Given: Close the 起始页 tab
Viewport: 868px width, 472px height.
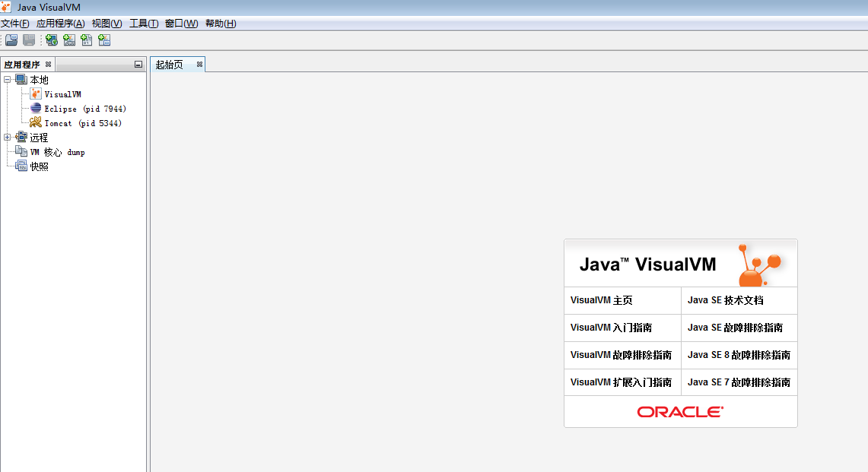Looking at the screenshot, I should tap(199, 65).
